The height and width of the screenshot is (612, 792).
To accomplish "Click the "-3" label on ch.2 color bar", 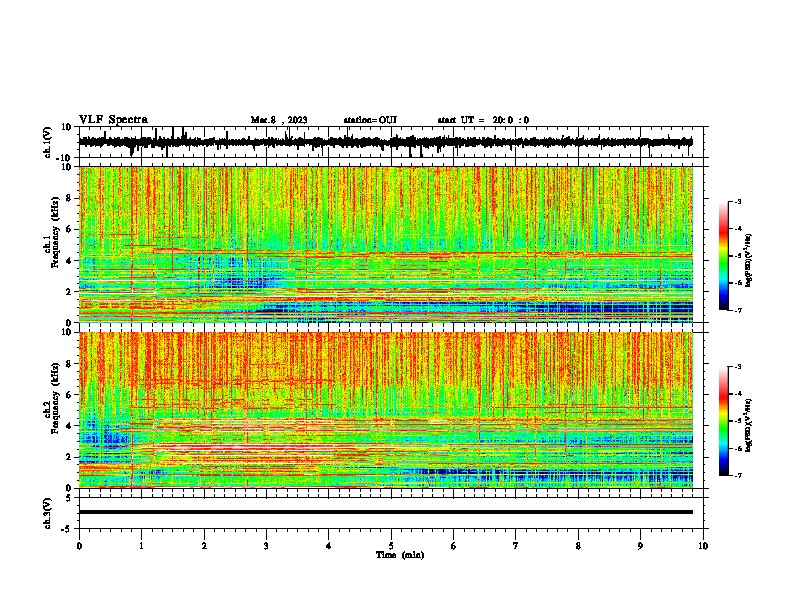I will [x=737, y=367].
